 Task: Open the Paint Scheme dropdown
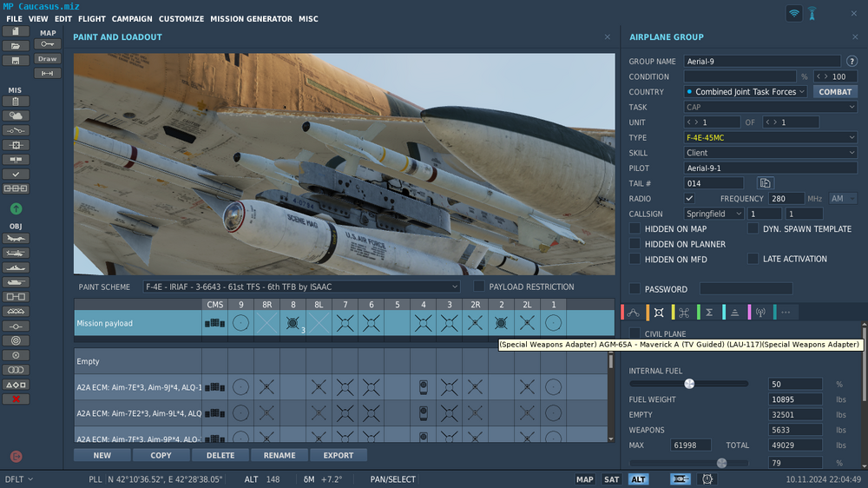pyautogui.click(x=301, y=287)
